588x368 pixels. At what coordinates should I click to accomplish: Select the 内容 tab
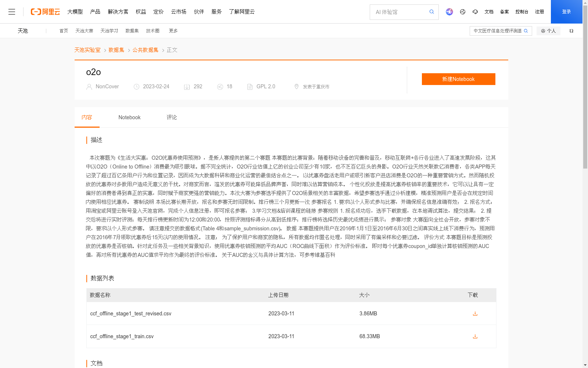pyautogui.click(x=87, y=117)
